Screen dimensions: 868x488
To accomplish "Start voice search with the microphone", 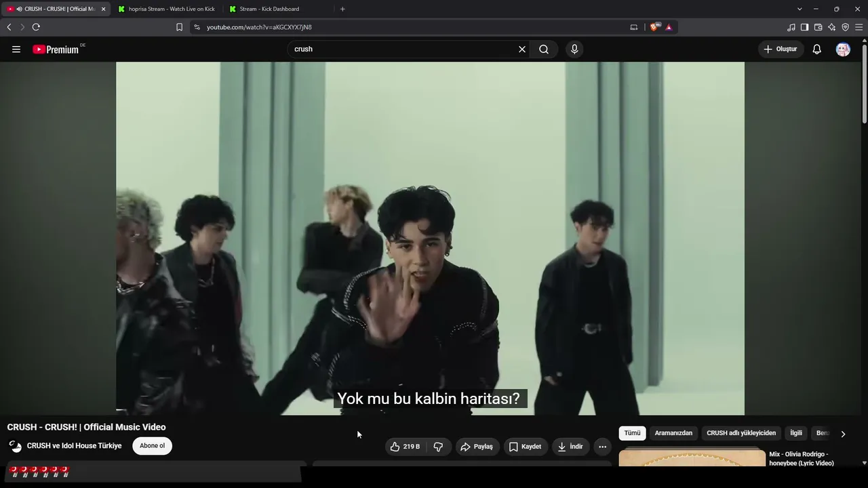I will coord(574,49).
